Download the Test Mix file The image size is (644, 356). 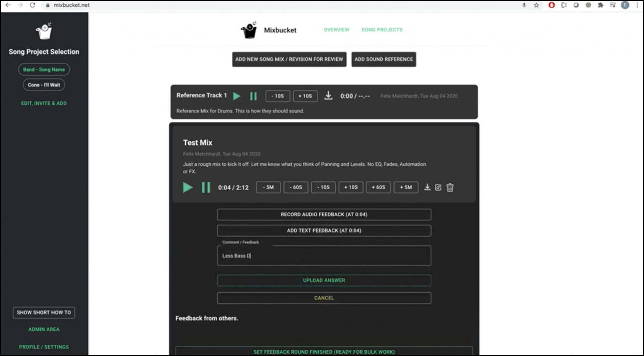tap(427, 187)
